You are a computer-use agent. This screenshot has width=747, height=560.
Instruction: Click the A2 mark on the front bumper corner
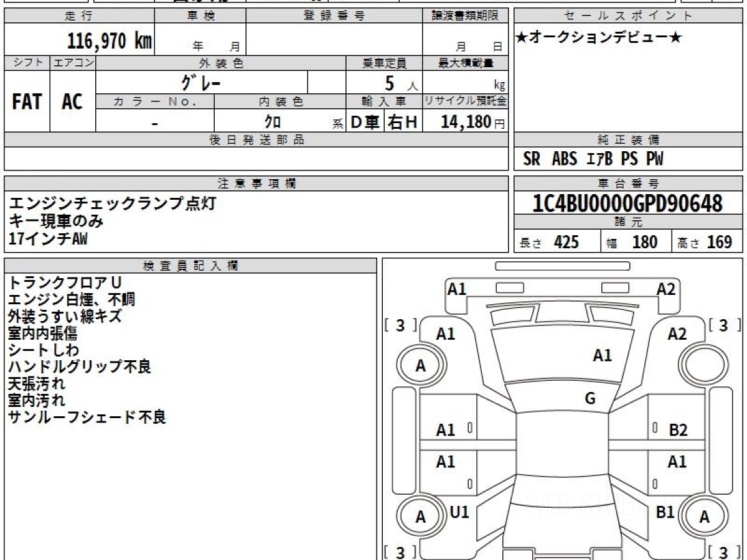[666, 289]
